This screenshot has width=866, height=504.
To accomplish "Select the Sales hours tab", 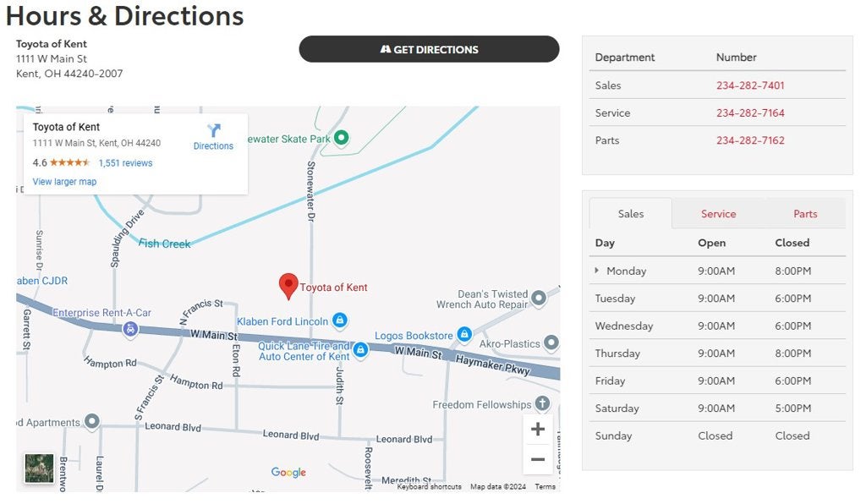I will [631, 214].
